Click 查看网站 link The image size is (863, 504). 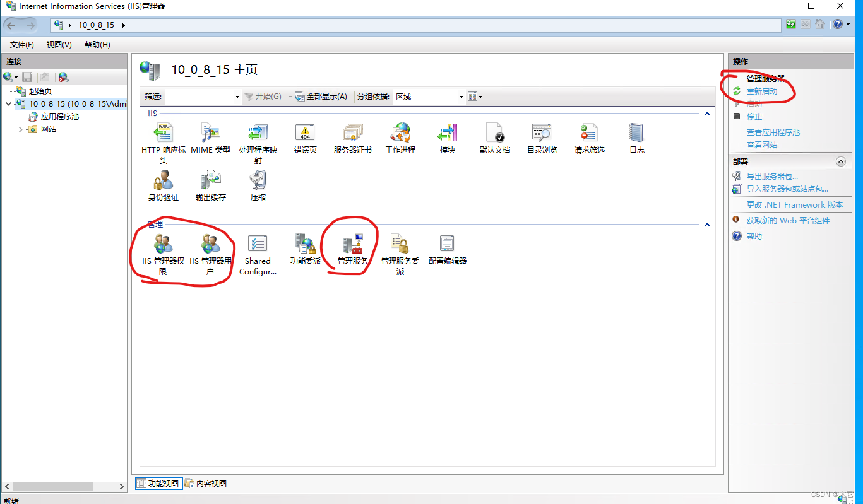(762, 145)
